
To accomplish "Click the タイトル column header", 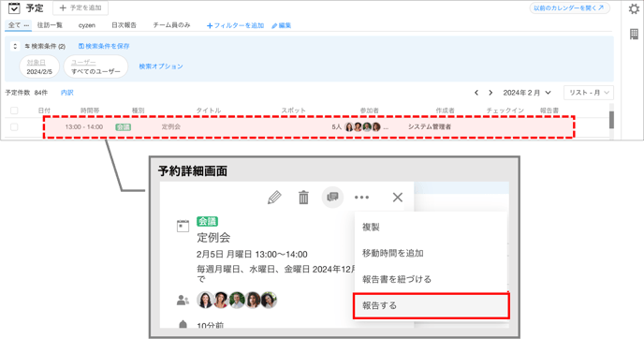I will tap(208, 111).
